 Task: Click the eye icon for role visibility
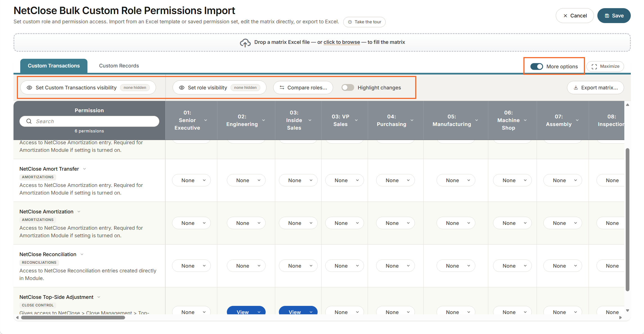(182, 88)
